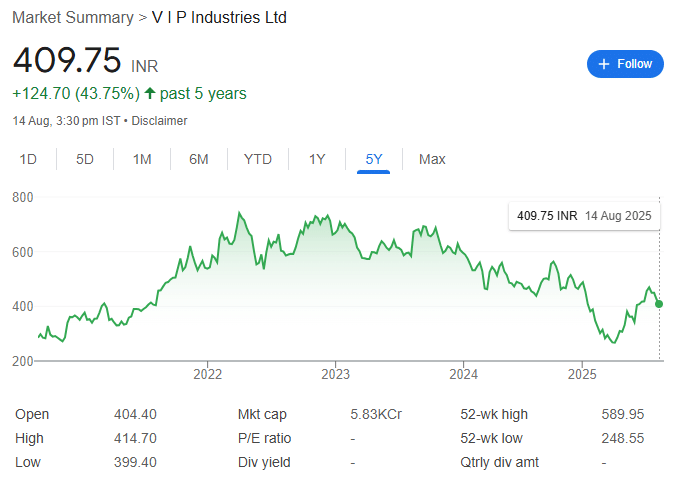
Task: Click the Follow button
Action: pos(625,64)
